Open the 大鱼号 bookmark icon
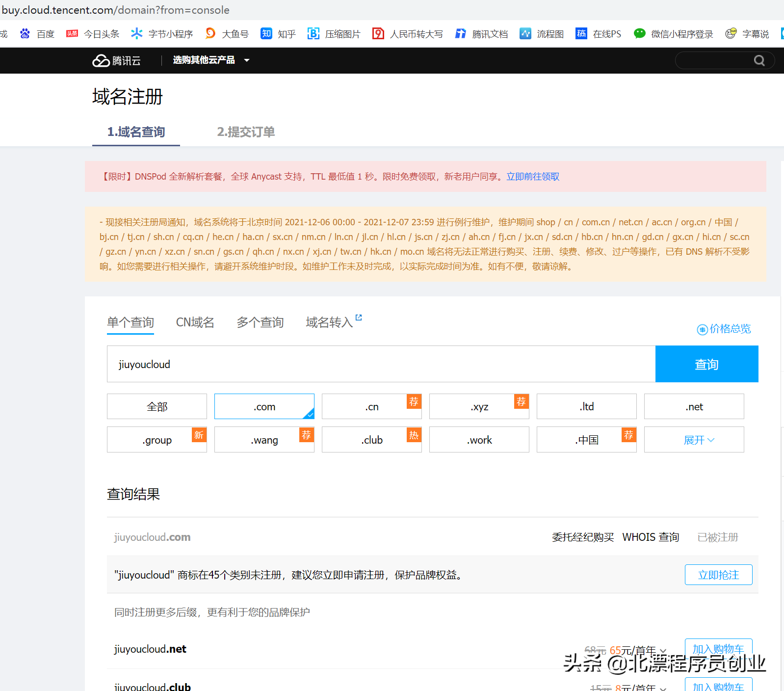 pyautogui.click(x=210, y=33)
